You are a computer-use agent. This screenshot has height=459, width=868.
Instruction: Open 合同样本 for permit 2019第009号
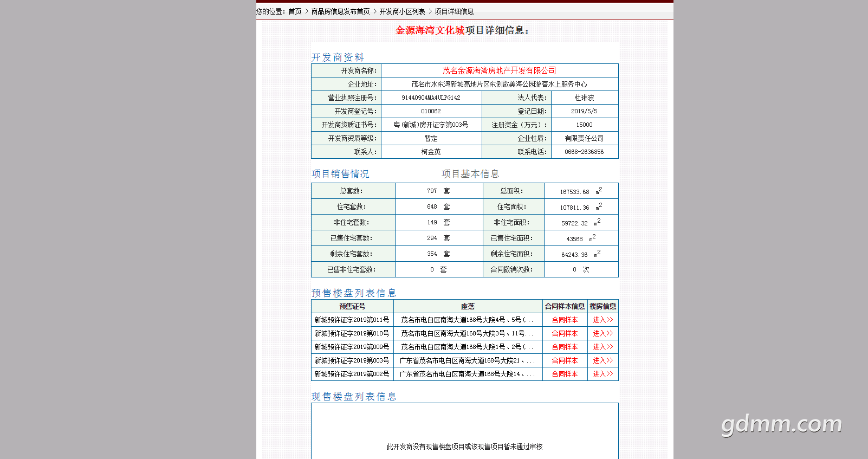[x=565, y=347]
